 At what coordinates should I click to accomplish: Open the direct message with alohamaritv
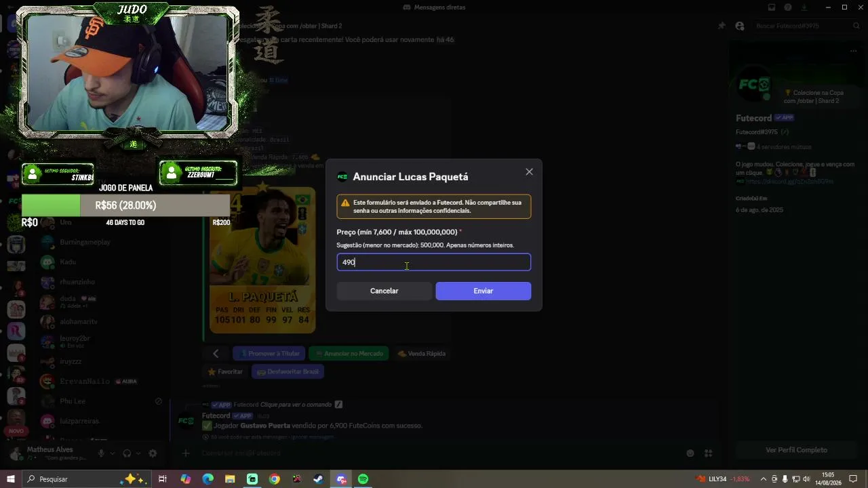[102, 321]
